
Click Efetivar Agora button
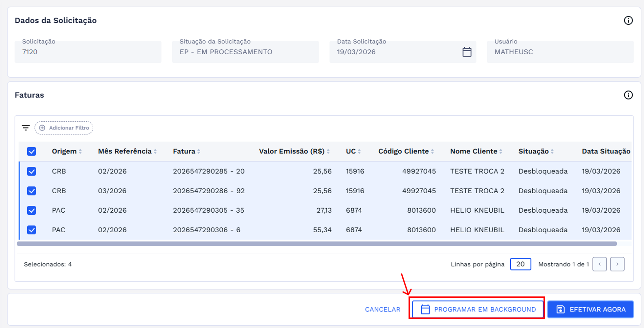tap(590, 309)
